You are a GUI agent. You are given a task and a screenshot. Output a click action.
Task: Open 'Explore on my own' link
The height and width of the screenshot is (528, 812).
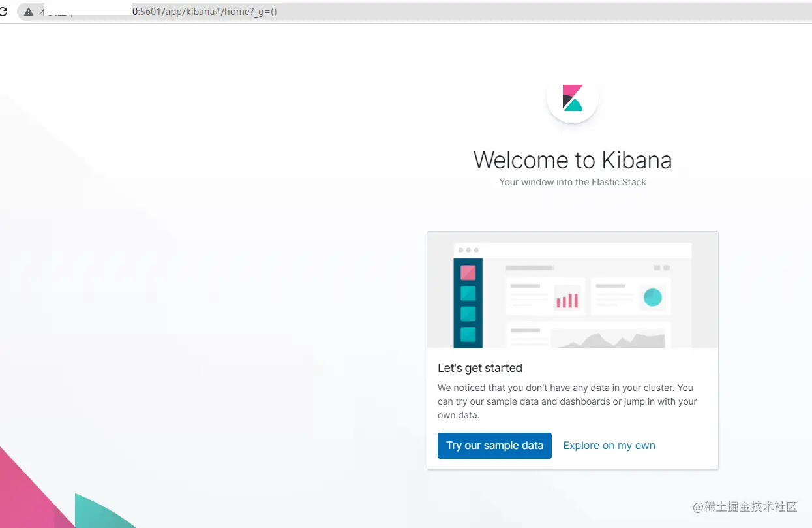tap(609, 446)
